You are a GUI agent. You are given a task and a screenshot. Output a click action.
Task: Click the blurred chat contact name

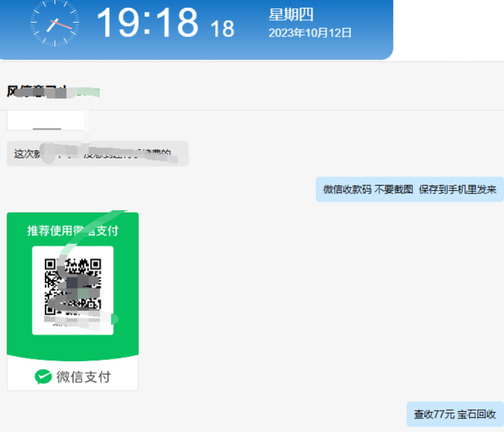click(53, 91)
